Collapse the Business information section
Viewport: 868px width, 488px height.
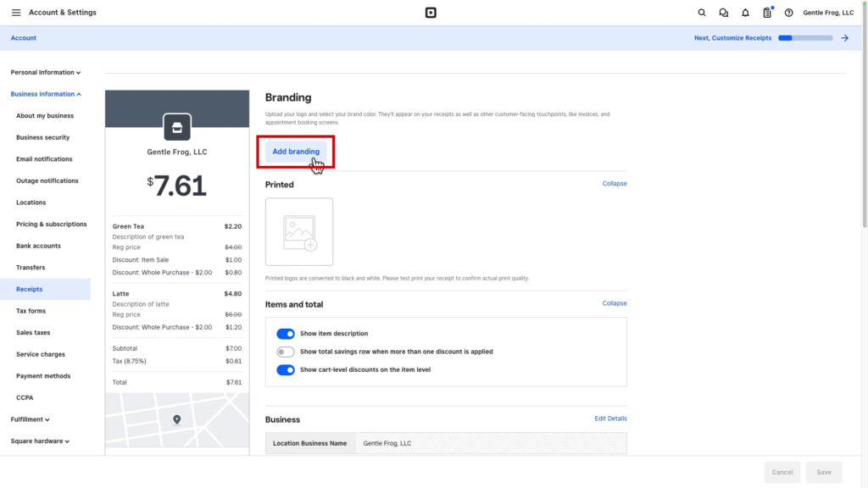pyautogui.click(x=46, y=94)
